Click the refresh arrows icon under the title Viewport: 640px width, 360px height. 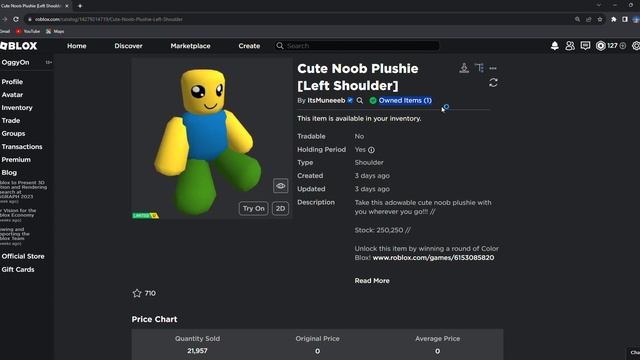[493, 83]
